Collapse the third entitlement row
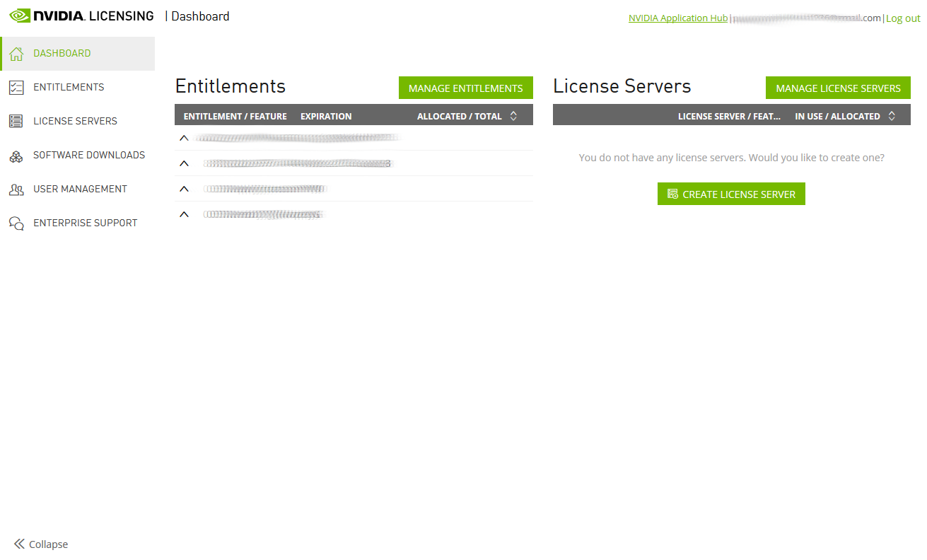Screen dimensions: 927x560 point(184,189)
